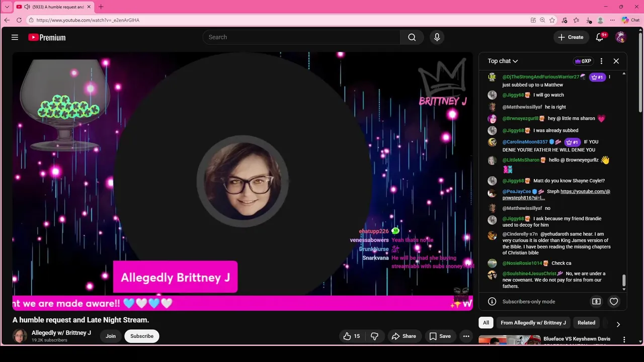Open the YouTube account avatar menu
The image size is (644, 362).
click(x=621, y=37)
